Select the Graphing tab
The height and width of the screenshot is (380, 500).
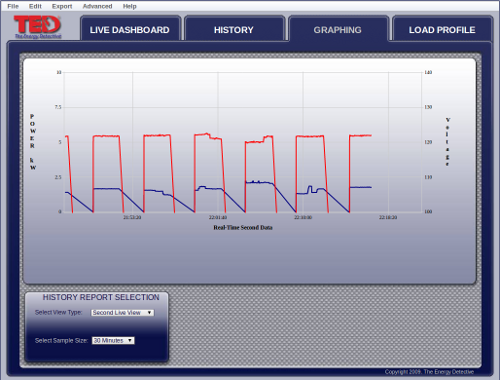[x=338, y=29]
